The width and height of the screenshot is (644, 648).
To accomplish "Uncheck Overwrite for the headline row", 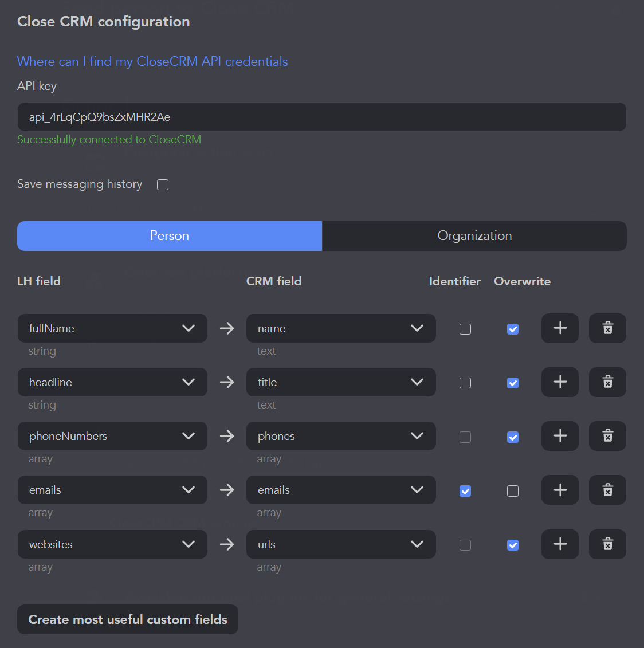I will click(513, 383).
